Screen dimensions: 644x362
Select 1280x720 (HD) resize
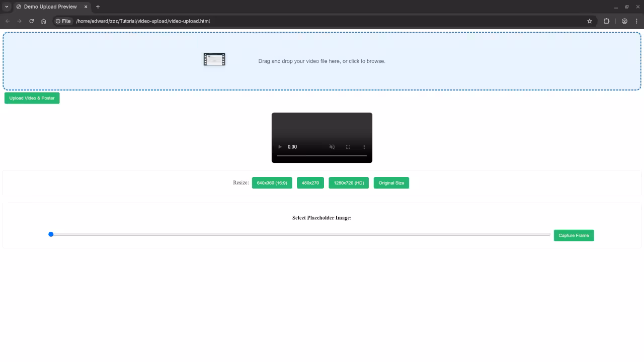349,183
